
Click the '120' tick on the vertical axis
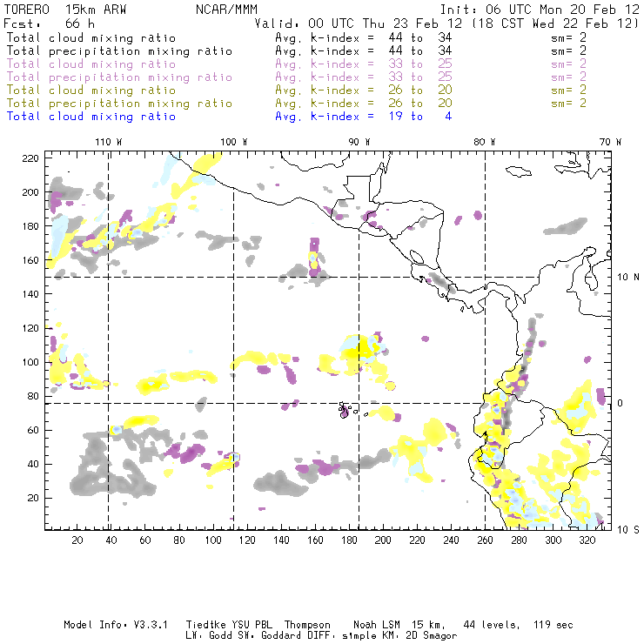click(x=30, y=328)
